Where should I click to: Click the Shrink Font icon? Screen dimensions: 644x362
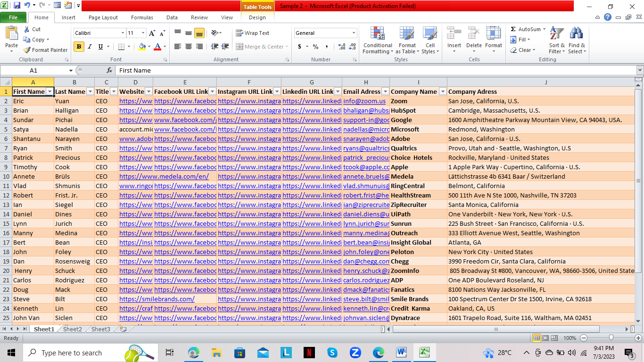pos(162,33)
